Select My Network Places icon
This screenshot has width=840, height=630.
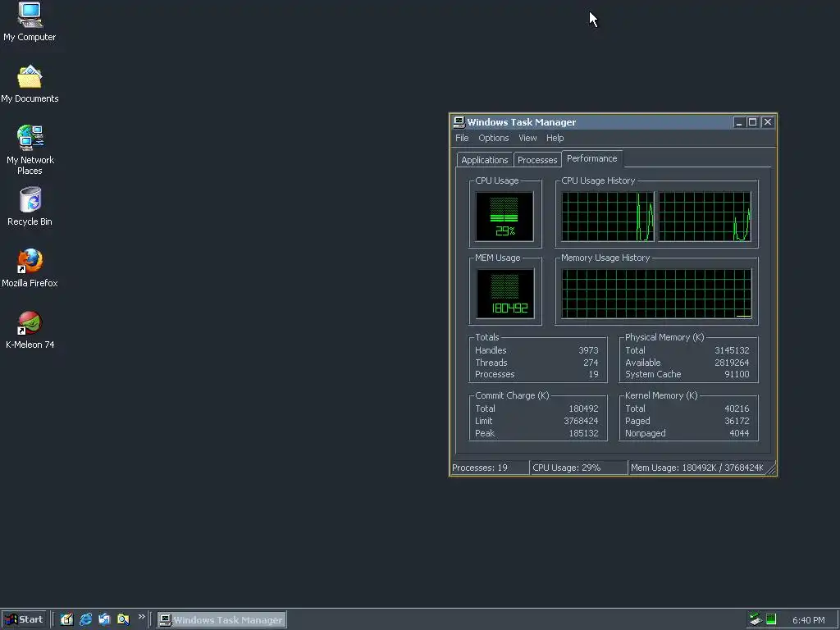30,150
